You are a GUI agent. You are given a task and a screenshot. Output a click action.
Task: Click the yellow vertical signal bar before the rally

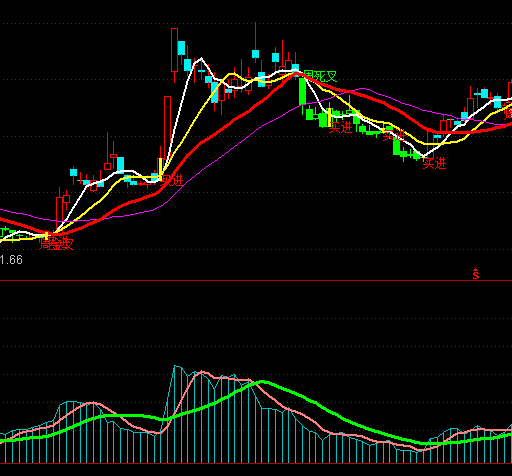[x=161, y=170]
